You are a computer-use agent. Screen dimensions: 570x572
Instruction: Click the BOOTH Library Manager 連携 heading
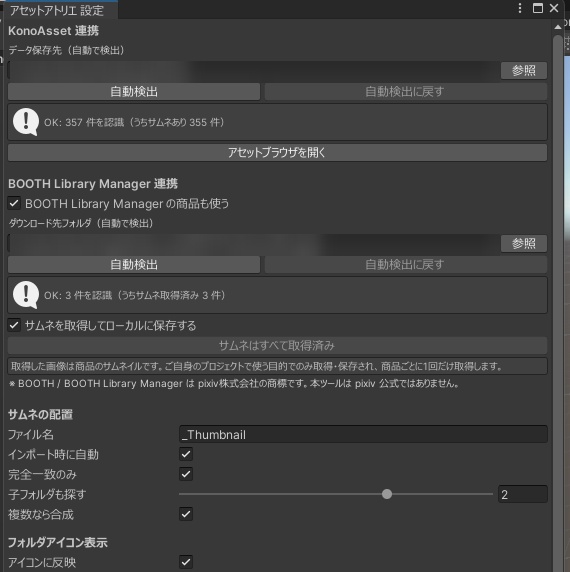coord(93,183)
